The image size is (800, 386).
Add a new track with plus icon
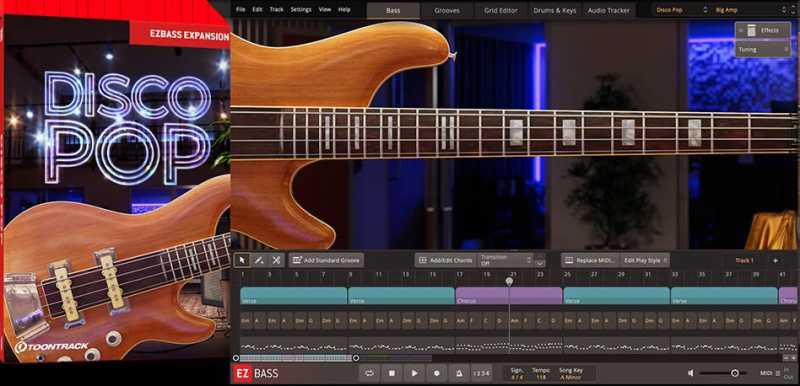[776, 260]
